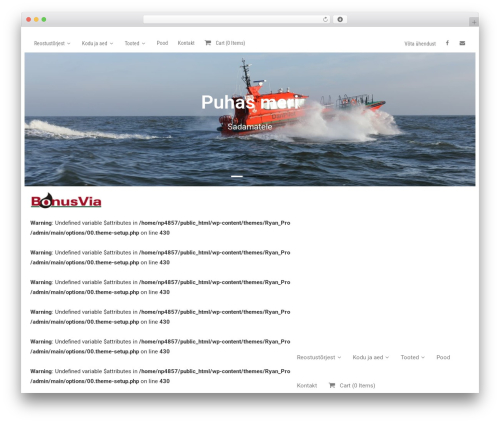500x423 pixels.
Task: Click the pilot boat hero image
Action: coord(250,119)
